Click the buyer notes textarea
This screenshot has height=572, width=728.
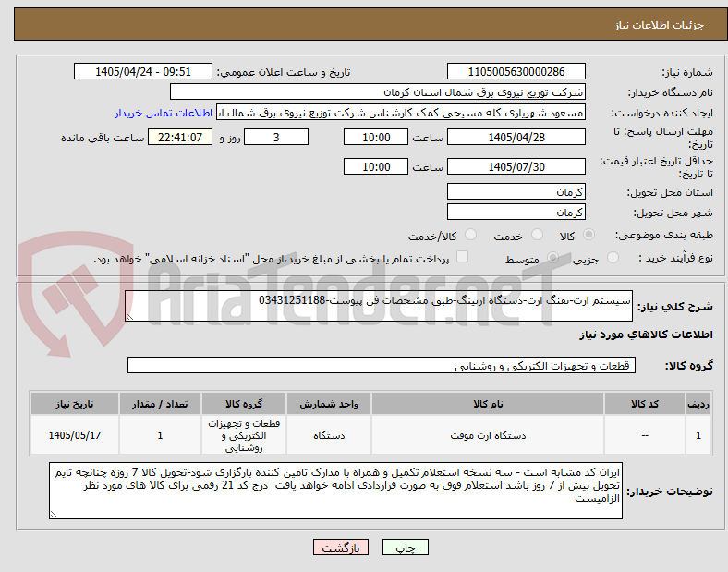pyautogui.click(x=335, y=491)
